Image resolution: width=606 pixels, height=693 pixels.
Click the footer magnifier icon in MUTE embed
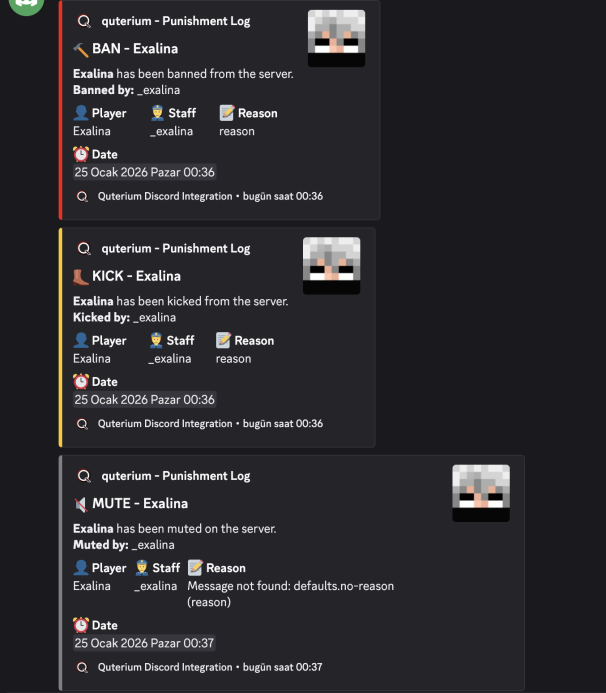coord(83,667)
